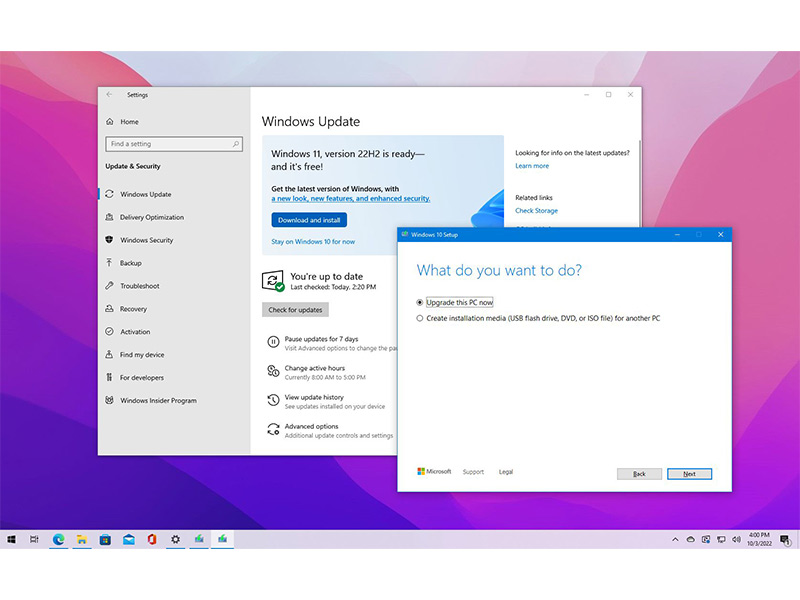Click Legal link in Setup window
This screenshot has width=800, height=600.
(x=506, y=472)
